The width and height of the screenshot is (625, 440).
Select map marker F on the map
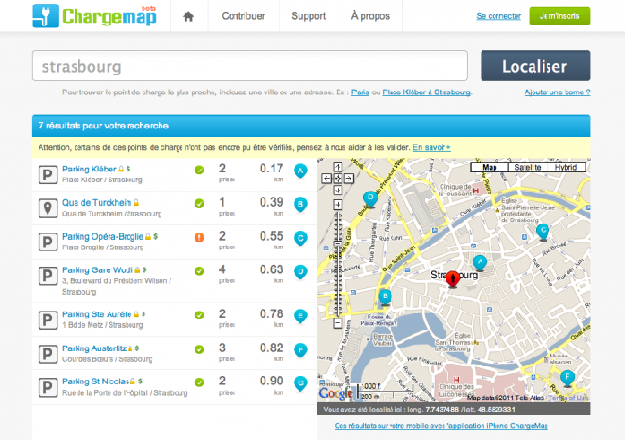[567, 378]
